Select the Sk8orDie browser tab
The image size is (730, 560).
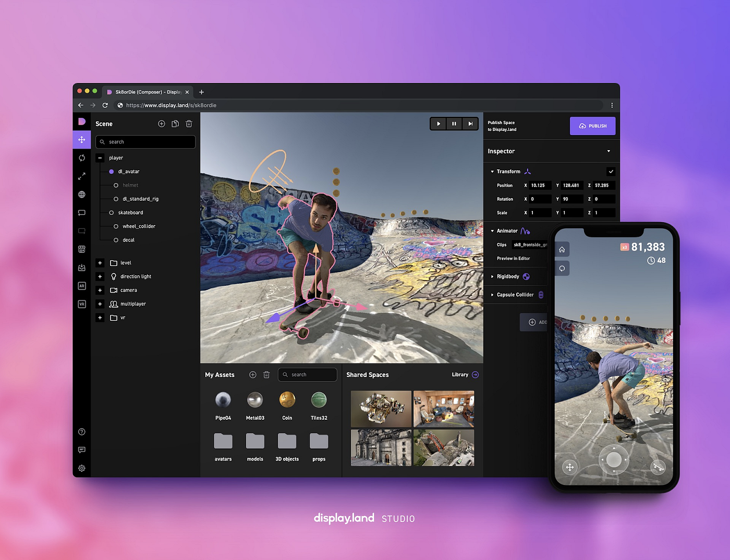point(147,92)
